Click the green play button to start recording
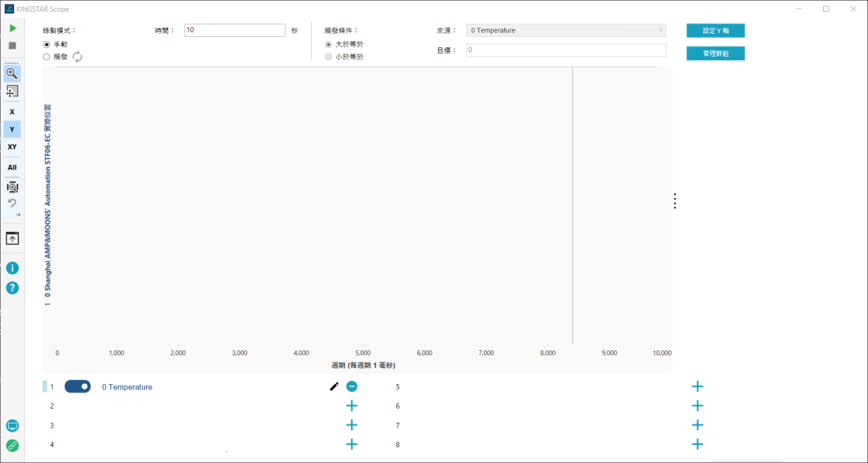This screenshot has height=463, width=868. (13, 28)
